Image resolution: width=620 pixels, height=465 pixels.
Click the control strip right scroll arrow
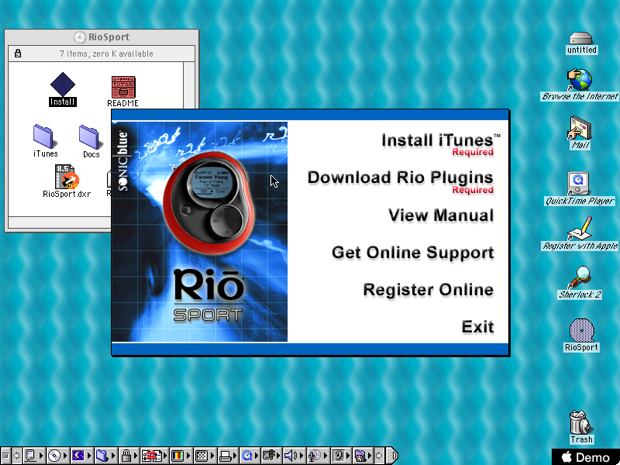[380, 456]
